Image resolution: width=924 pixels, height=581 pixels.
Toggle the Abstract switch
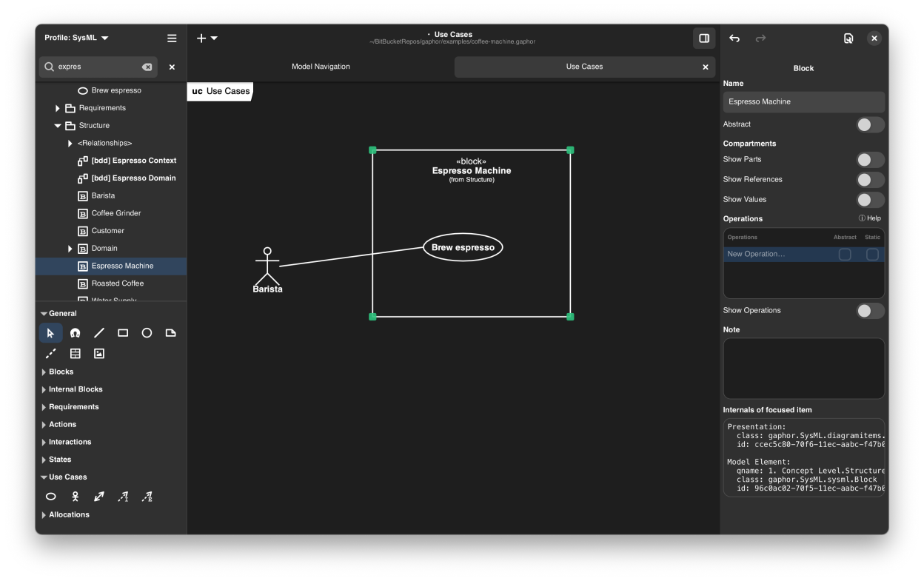(x=870, y=124)
